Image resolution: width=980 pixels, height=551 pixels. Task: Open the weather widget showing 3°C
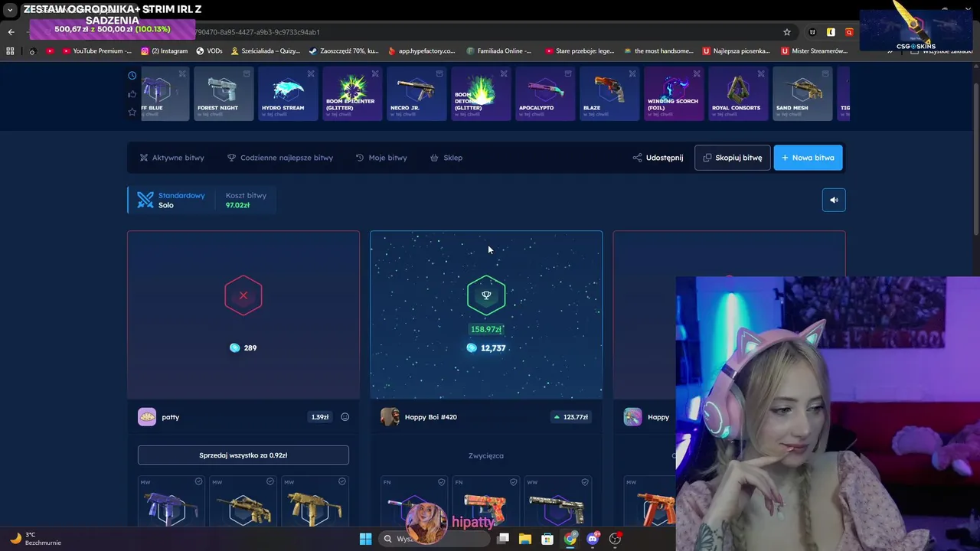pyautogui.click(x=34, y=539)
